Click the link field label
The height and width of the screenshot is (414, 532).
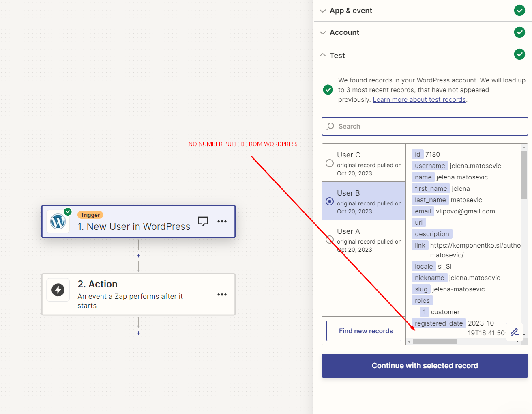point(420,245)
